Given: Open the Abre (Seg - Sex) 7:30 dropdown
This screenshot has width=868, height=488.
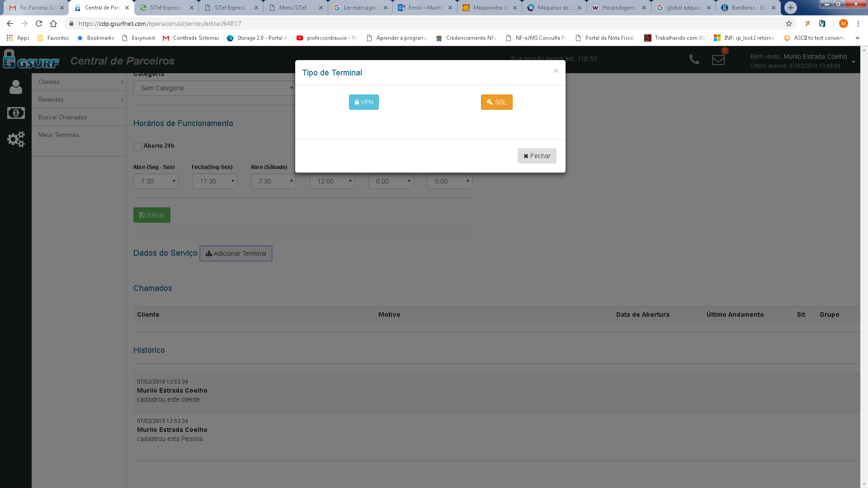Looking at the screenshot, I should [x=156, y=181].
